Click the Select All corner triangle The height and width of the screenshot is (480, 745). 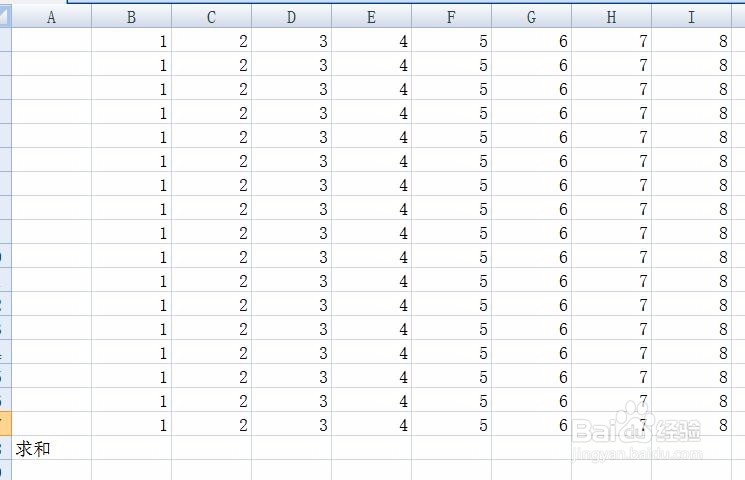click(x=4, y=17)
